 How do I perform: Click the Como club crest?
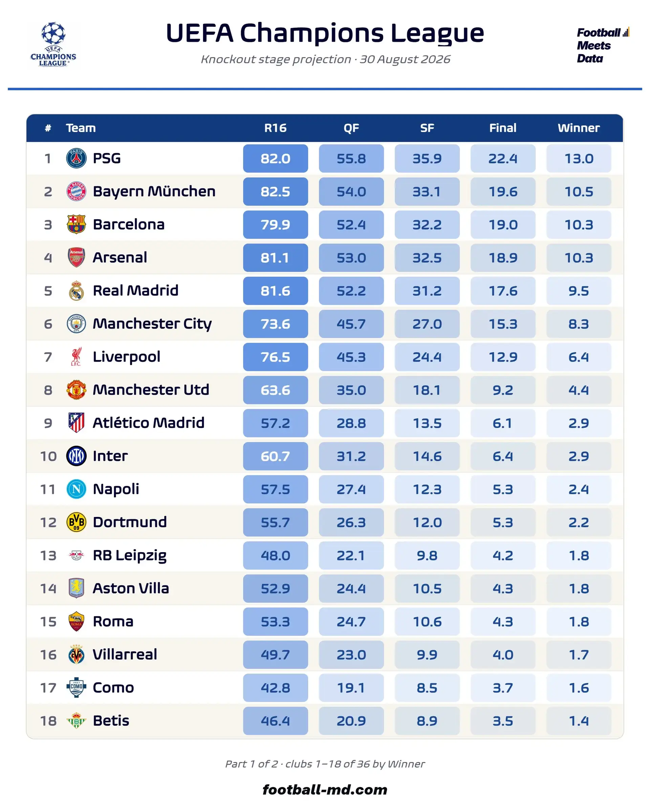tap(76, 688)
